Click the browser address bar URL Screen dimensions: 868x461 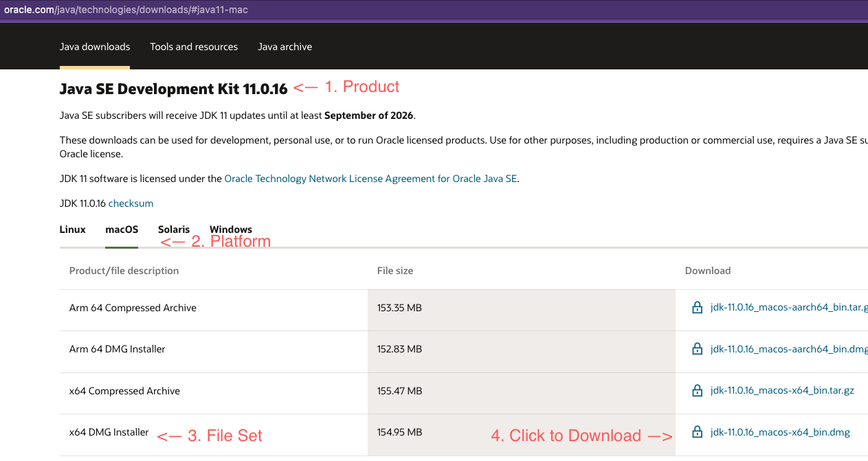point(126,10)
